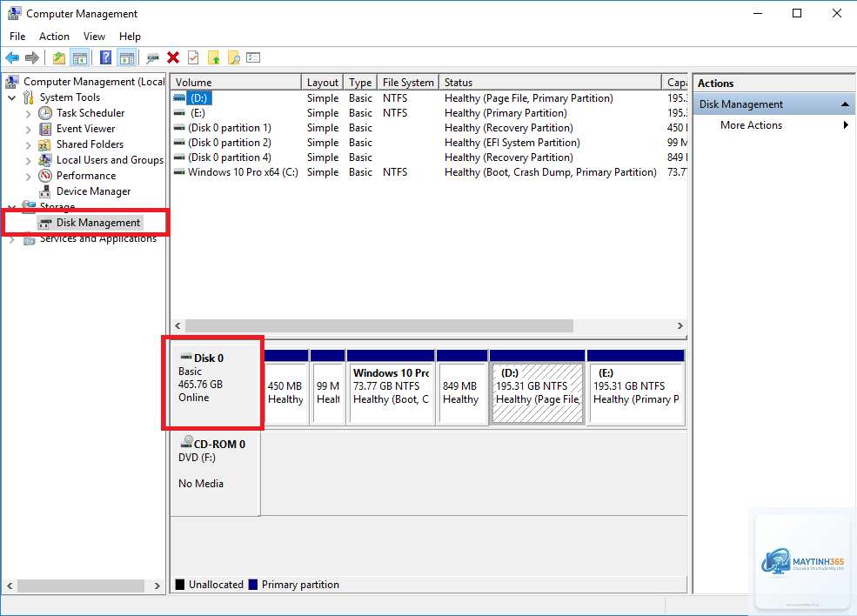
Task: Click the Unallocated black legend swatch
Action: coord(180,585)
